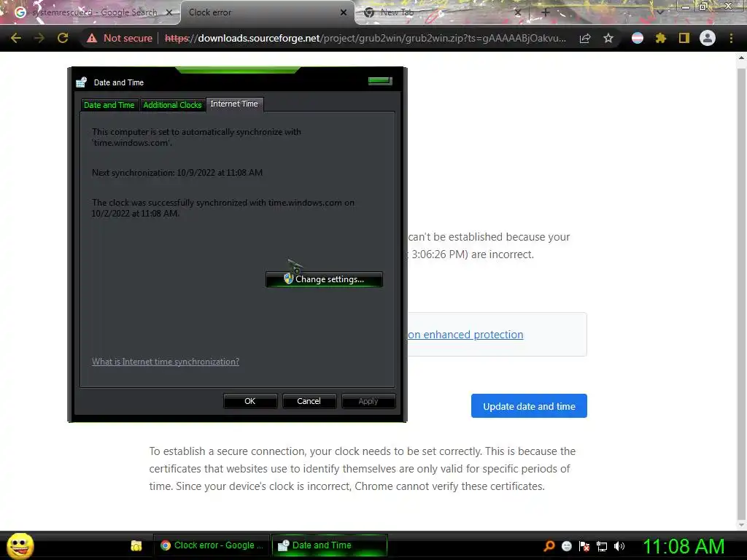747x560 pixels.
Task: Click Update date and time button
Action: 529,405
